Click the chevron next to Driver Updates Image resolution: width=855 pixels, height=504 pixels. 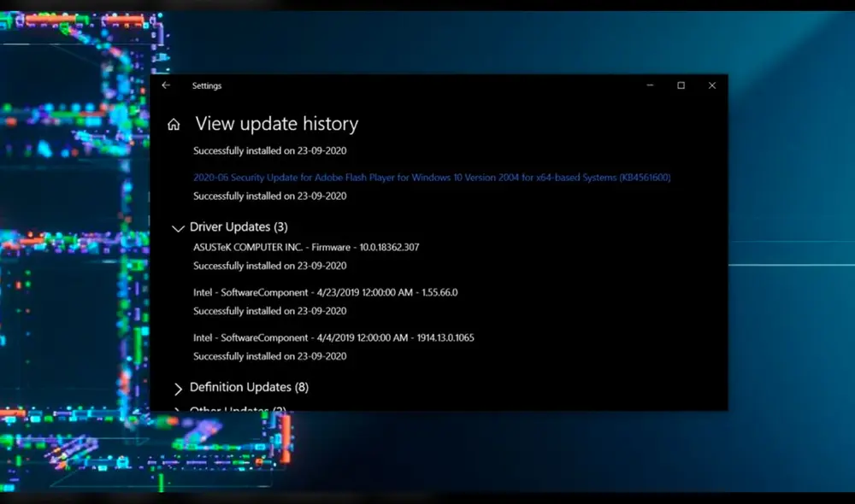coord(178,228)
